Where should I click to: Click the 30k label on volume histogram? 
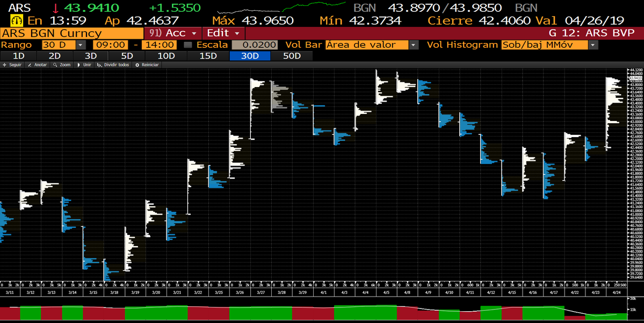point(633,298)
